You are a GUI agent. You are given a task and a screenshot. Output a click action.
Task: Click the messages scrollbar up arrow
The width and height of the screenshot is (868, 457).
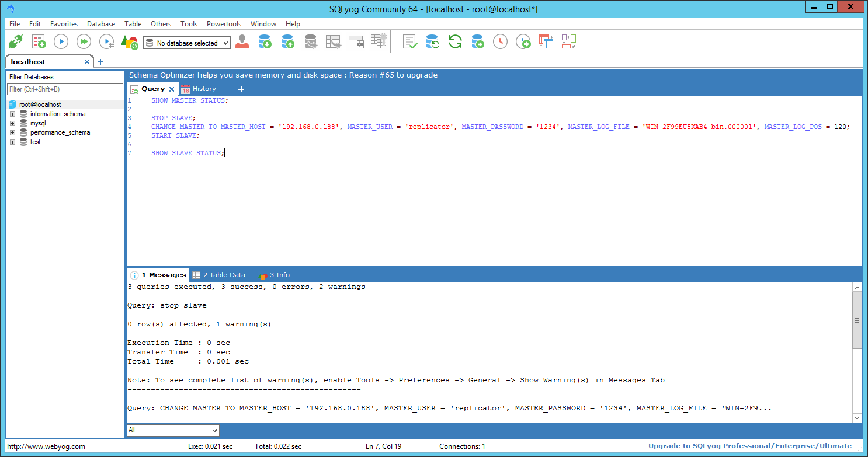click(x=857, y=287)
